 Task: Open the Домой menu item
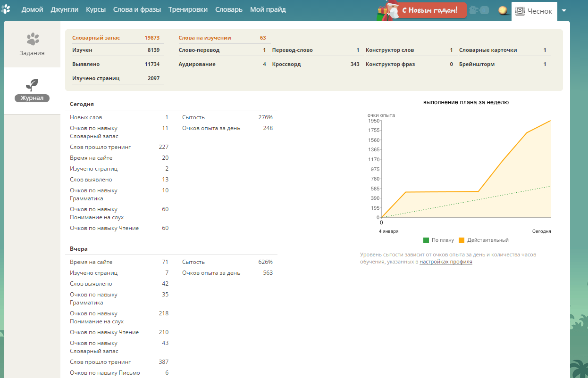32,9
